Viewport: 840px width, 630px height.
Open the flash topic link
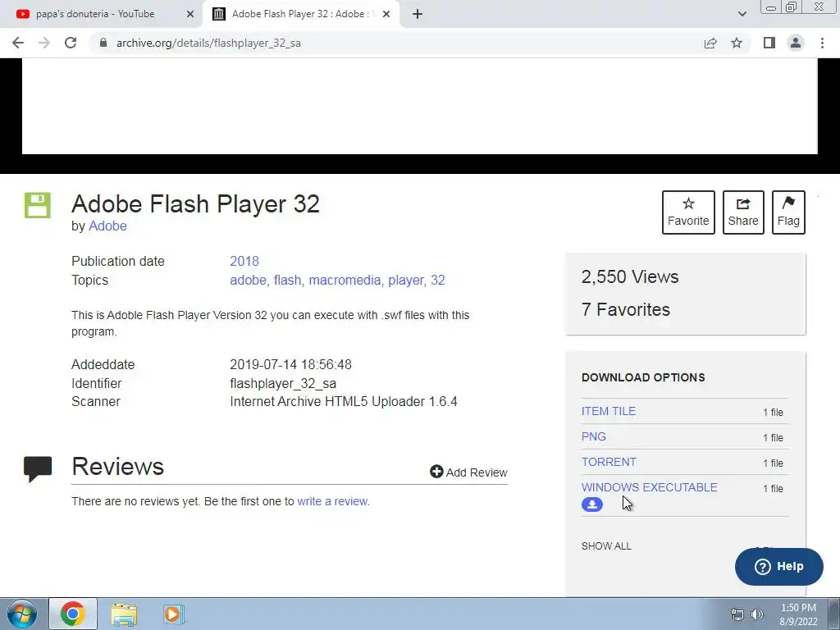[x=287, y=280]
